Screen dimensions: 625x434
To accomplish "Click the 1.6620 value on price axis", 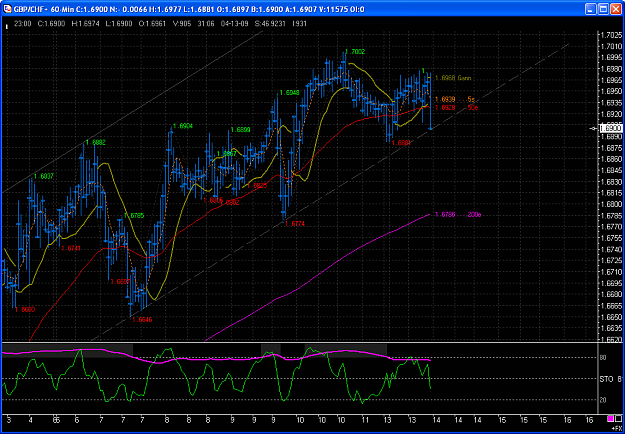I will 611,340.
